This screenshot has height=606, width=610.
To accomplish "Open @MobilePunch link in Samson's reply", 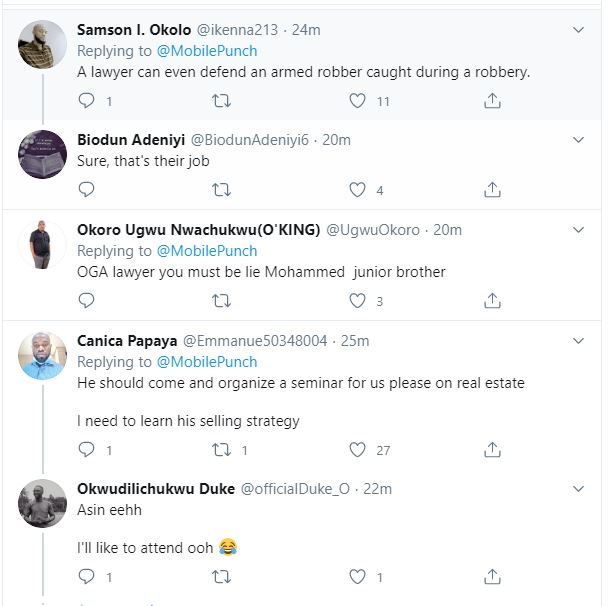I will [x=210, y=50].
